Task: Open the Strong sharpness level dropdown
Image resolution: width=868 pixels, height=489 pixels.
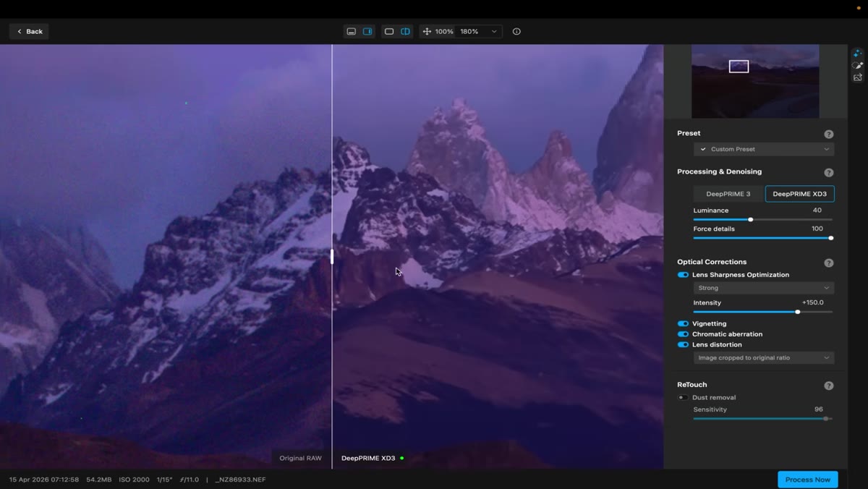Action: 764,288
